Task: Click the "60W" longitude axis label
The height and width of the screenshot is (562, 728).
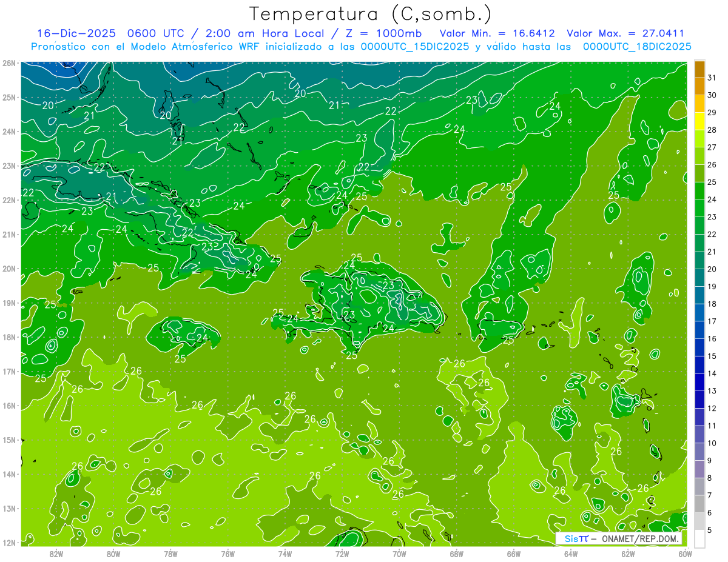Action: 685,554
